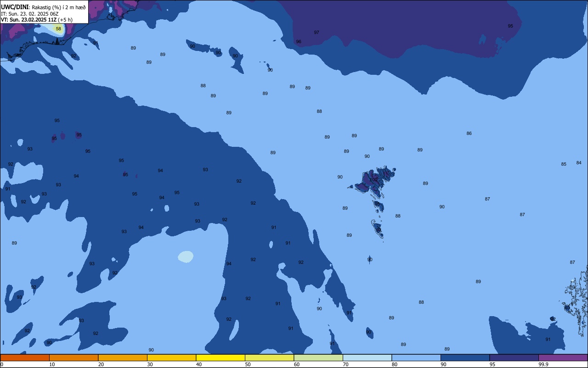Click the 96 humidity value on the map
588x368 pixels.
point(299,41)
